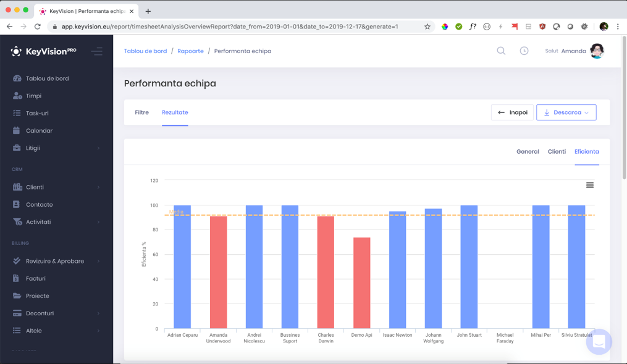The height and width of the screenshot is (364, 627).
Task: Click the red Charles Darwin bar
Action: point(326,272)
